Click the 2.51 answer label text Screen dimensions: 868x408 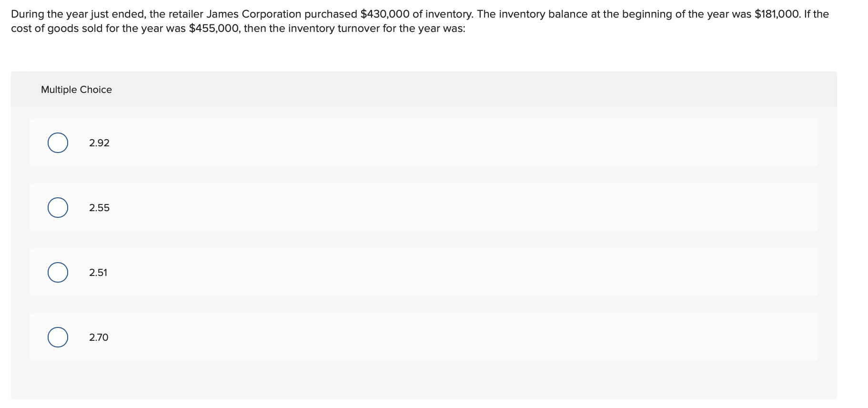[98, 273]
